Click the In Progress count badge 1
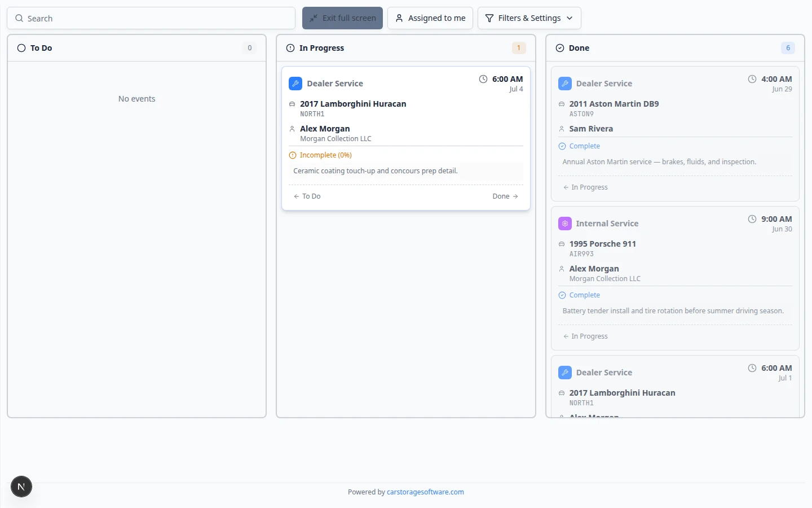 [x=519, y=48]
